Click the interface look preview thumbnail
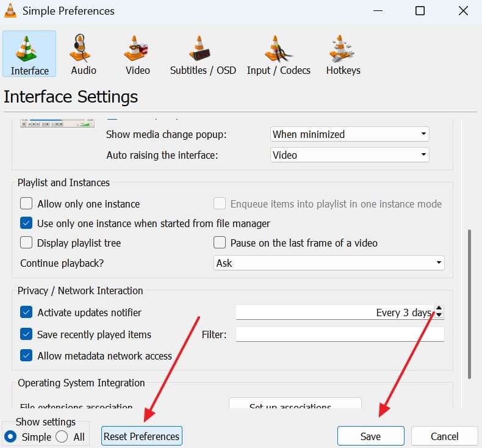Screen dimensions: 482x448 pyautogui.click(x=57, y=123)
